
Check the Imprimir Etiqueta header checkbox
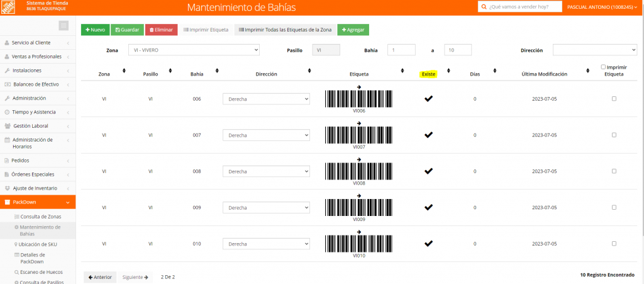[x=603, y=67]
